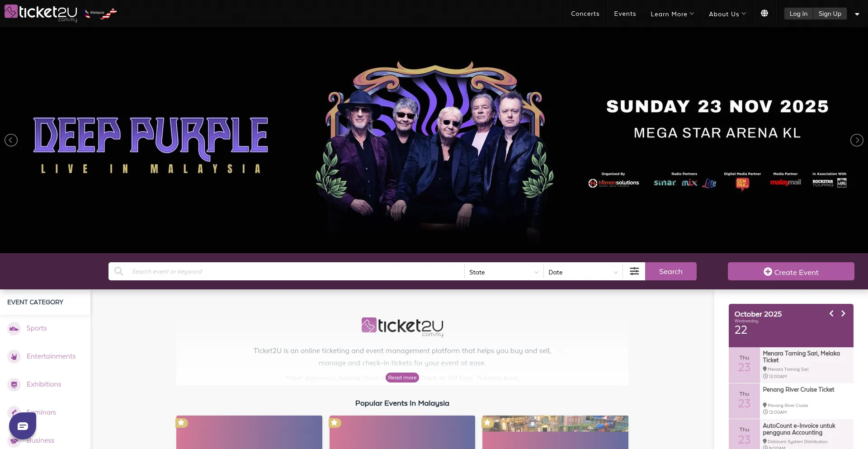868x449 pixels.
Task: Open the Events menu item
Action: coord(625,14)
